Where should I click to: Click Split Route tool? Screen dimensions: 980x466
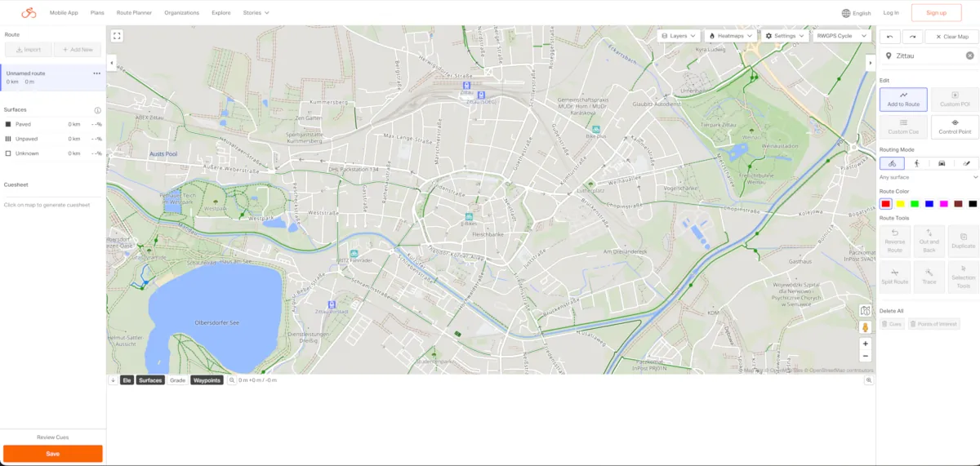tap(895, 277)
